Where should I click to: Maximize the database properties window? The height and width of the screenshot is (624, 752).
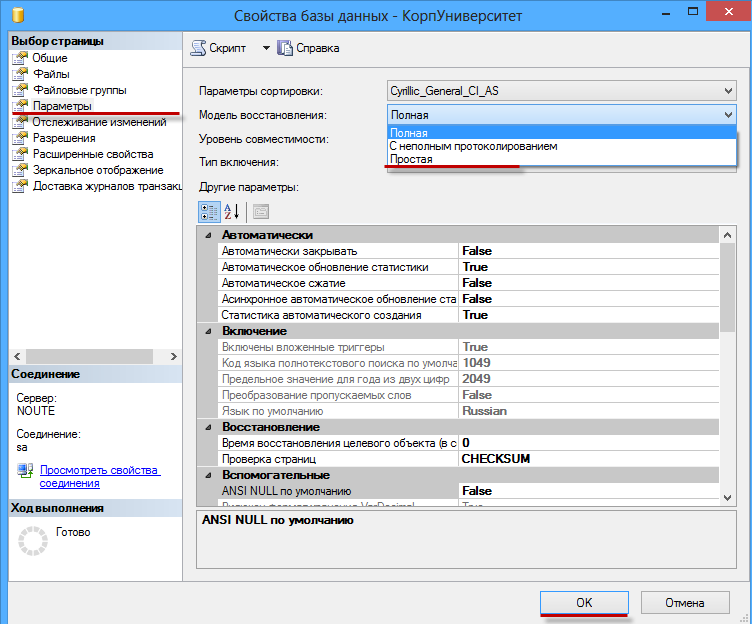point(693,11)
